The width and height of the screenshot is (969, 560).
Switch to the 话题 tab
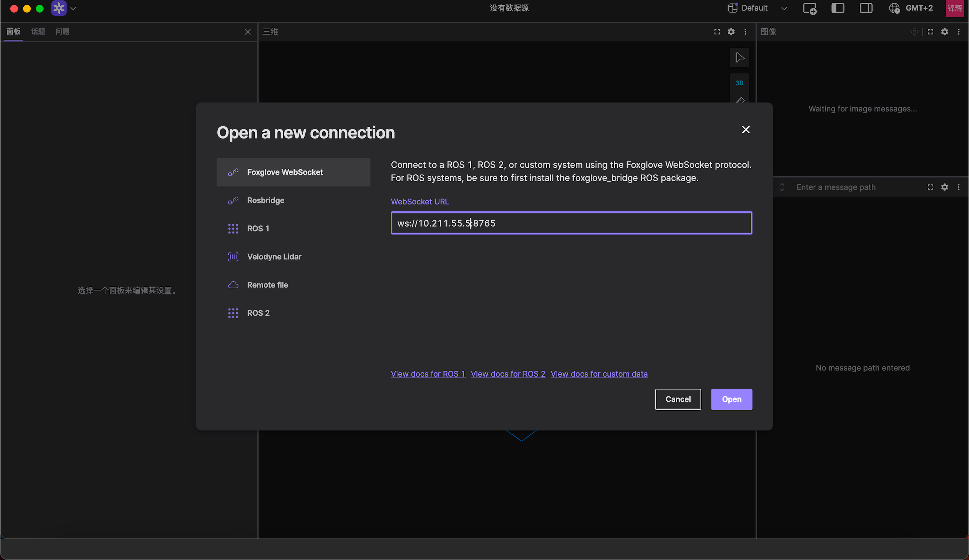(38, 32)
